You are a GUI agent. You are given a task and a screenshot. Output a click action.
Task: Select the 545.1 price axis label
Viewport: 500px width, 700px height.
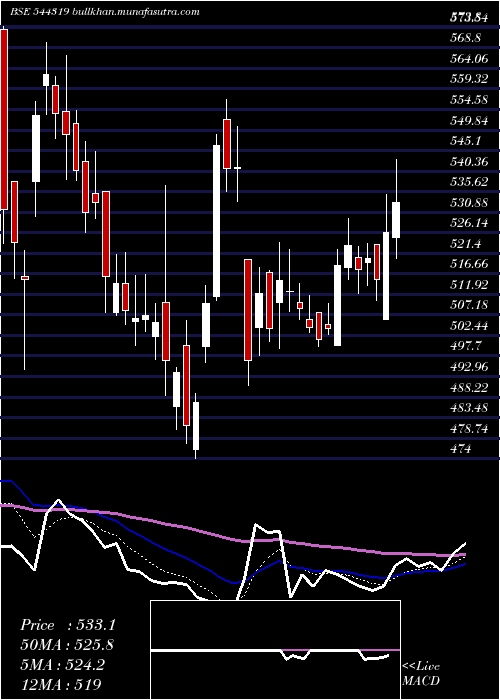coord(465,141)
